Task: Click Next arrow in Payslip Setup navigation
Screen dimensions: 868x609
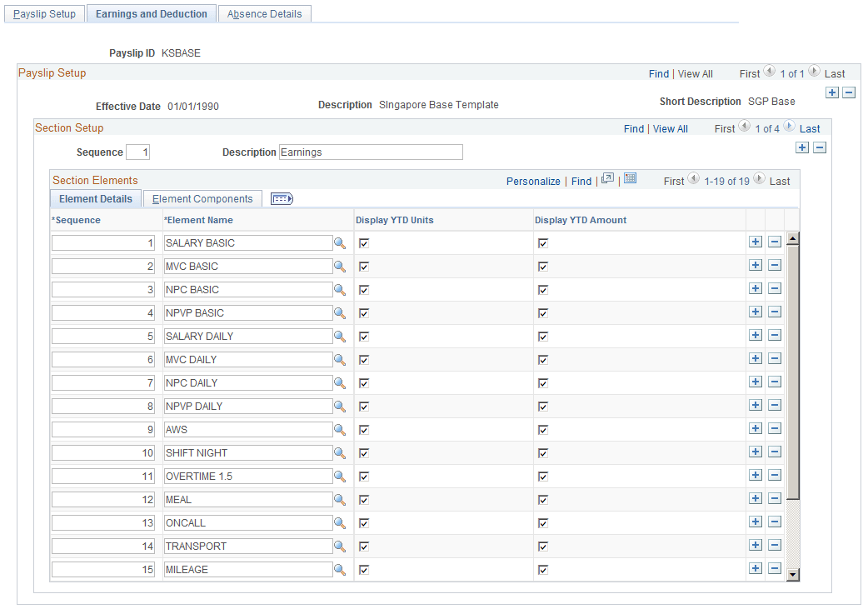Action: [x=814, y=73]
